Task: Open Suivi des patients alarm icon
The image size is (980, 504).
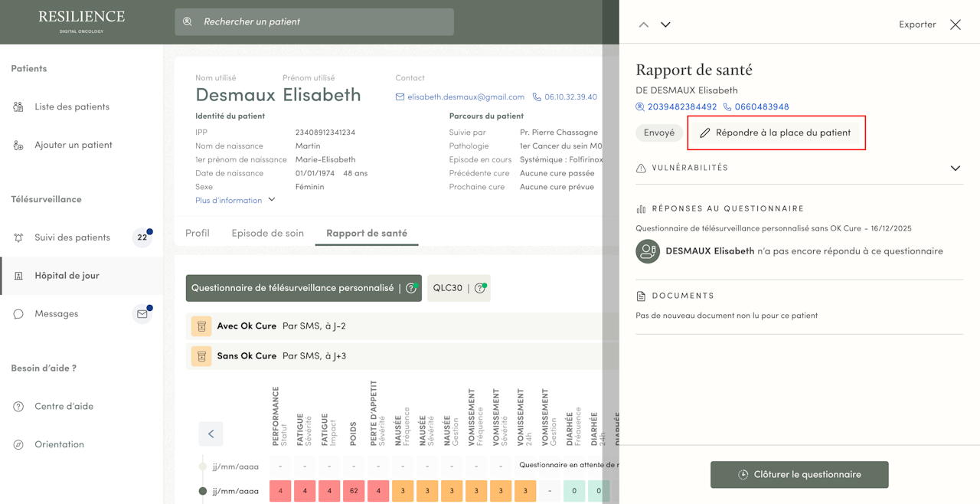Action: coord(18,237)
